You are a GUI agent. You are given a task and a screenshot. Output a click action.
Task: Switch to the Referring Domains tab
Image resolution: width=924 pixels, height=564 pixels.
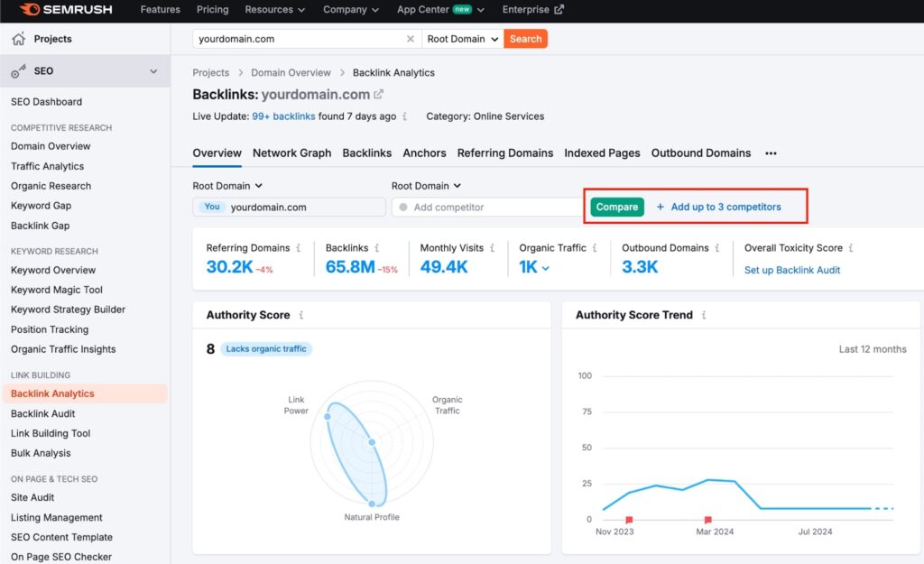tap(504, 153)
